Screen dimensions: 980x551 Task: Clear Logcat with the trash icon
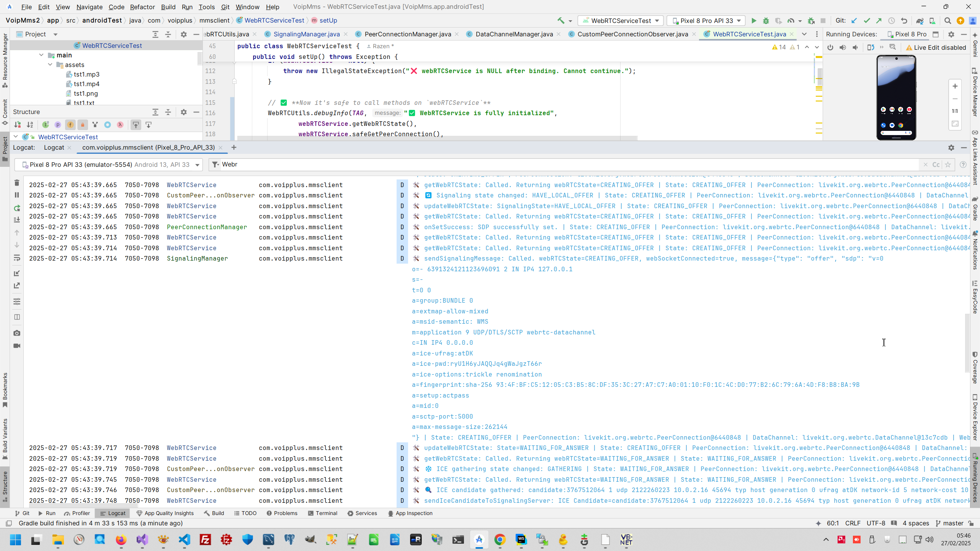(16, 183)
